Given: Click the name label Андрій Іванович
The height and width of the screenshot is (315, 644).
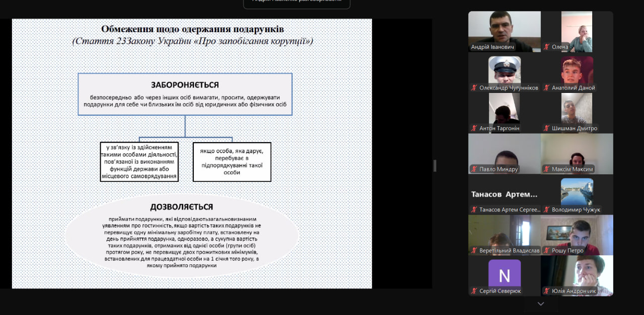Looking at the screenshot, I should point(493,47).
